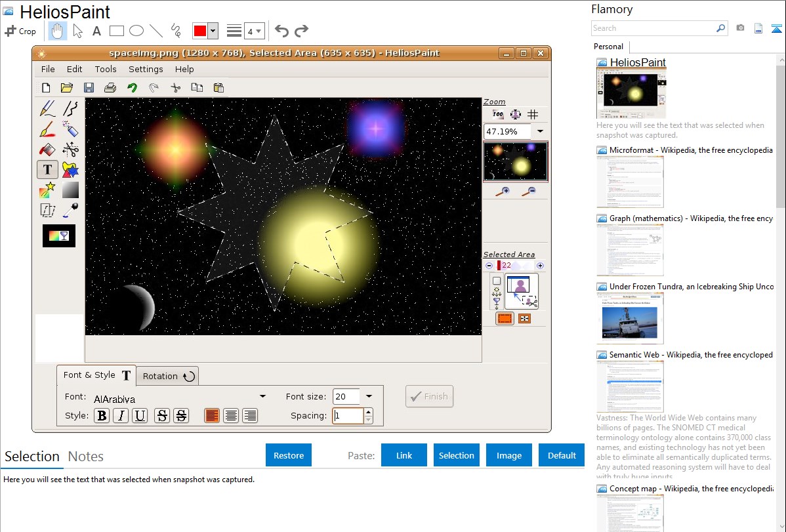Select the colored shapes tool
This screenshot has height=532, width=786.
[70, 169]
